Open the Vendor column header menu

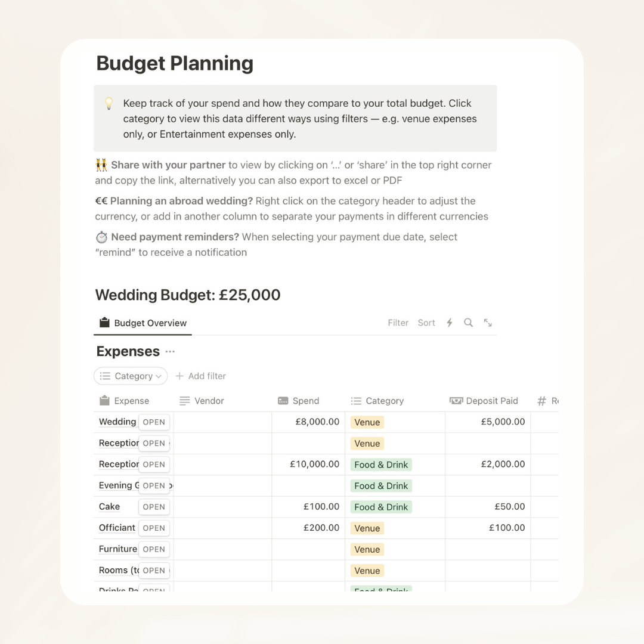[x=209, y=401]
